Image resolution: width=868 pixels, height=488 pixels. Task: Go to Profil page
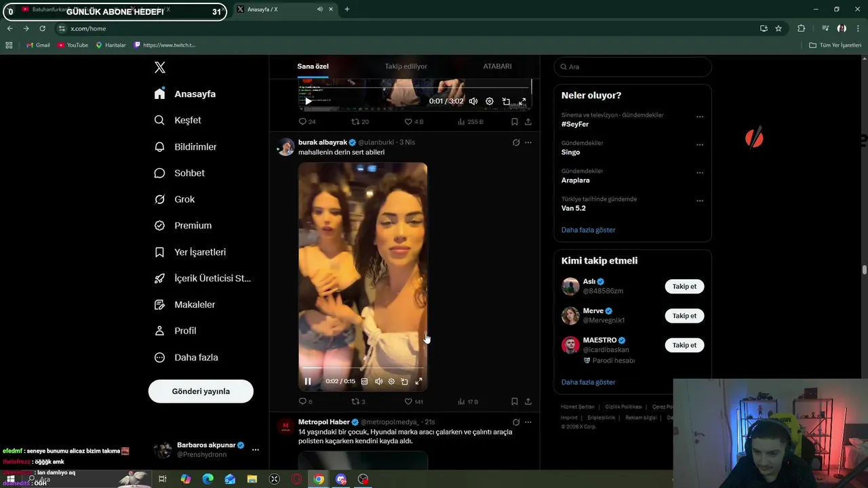coord(175,331)
